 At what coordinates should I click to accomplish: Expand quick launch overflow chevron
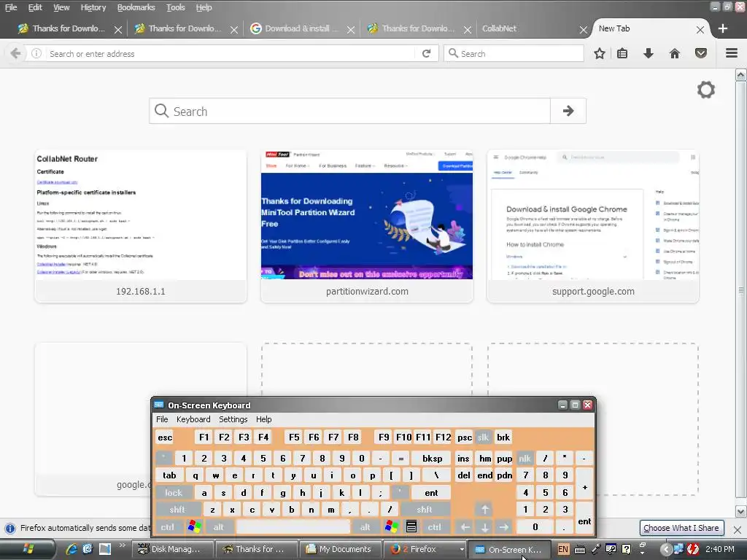click(x=122, y=545)
